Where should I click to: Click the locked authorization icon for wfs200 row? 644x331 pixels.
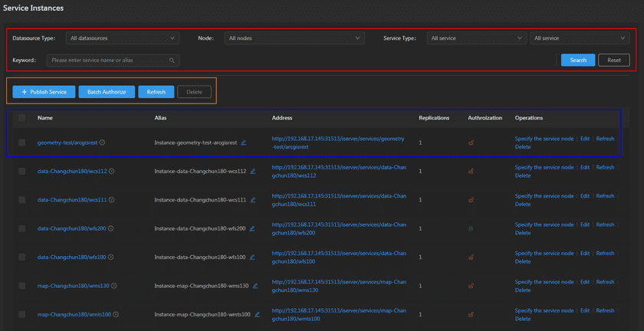coord(471,228)
